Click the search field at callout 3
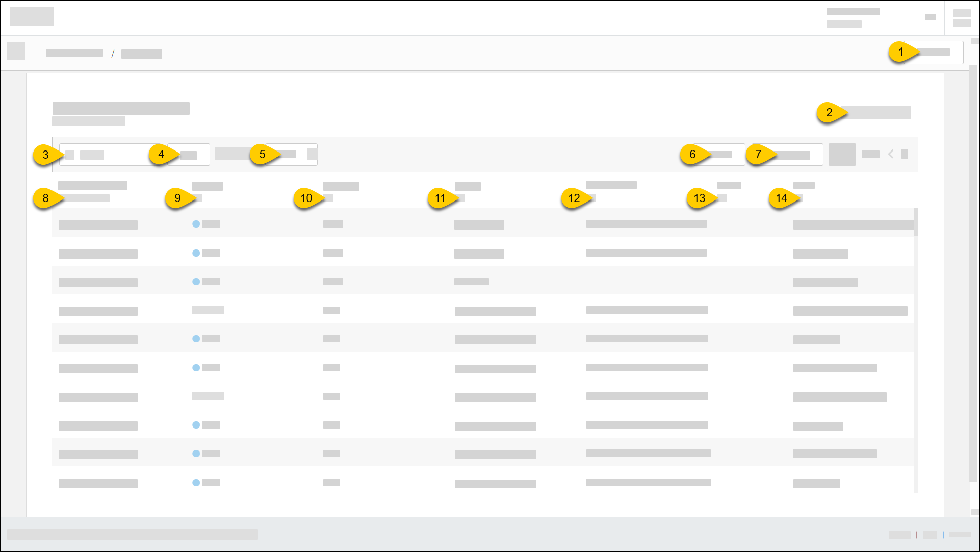 110,155
